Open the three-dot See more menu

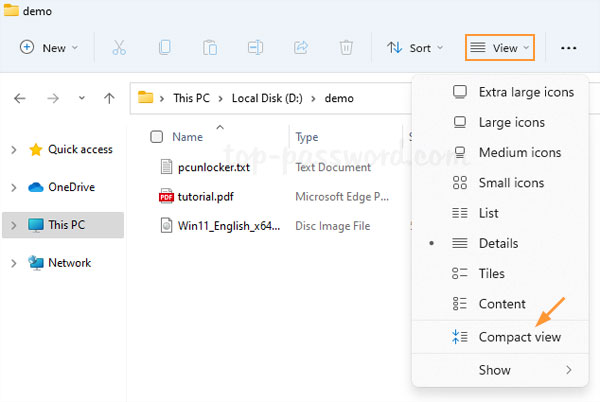(569, 47)
